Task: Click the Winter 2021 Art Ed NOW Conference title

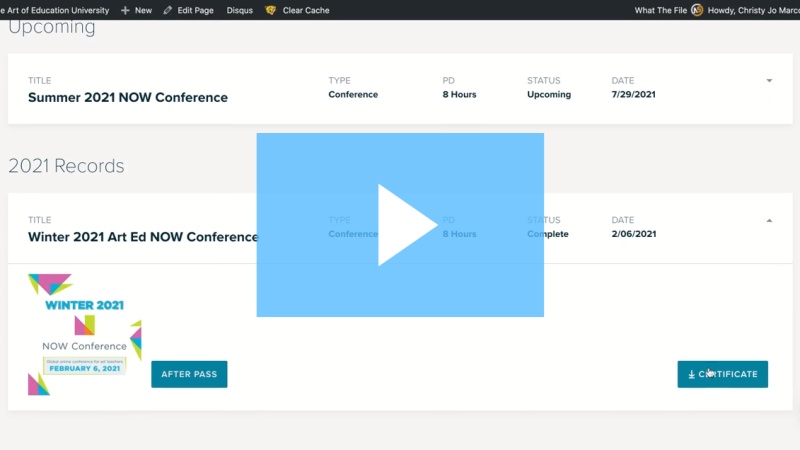Action: click(x=143, y=237)
